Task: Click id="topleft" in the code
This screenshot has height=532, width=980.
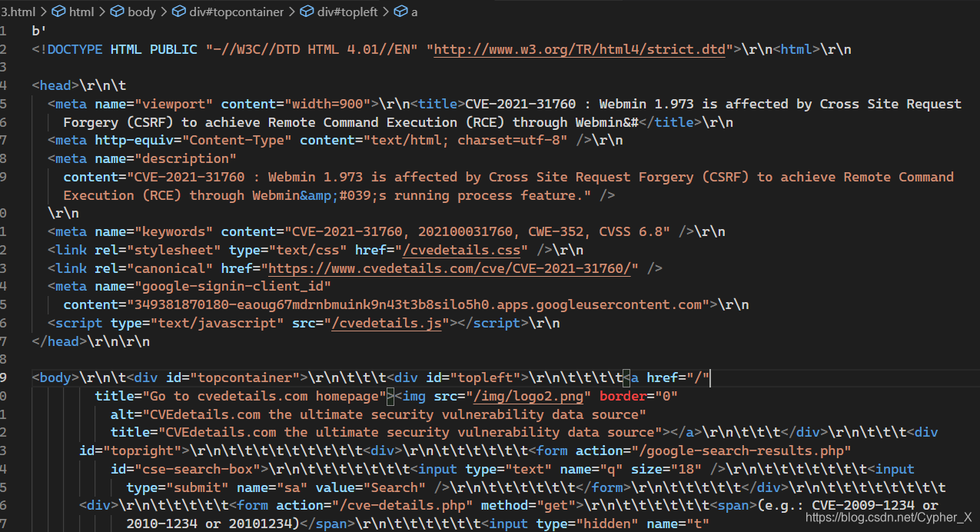Action: click(x=473, y=377)
